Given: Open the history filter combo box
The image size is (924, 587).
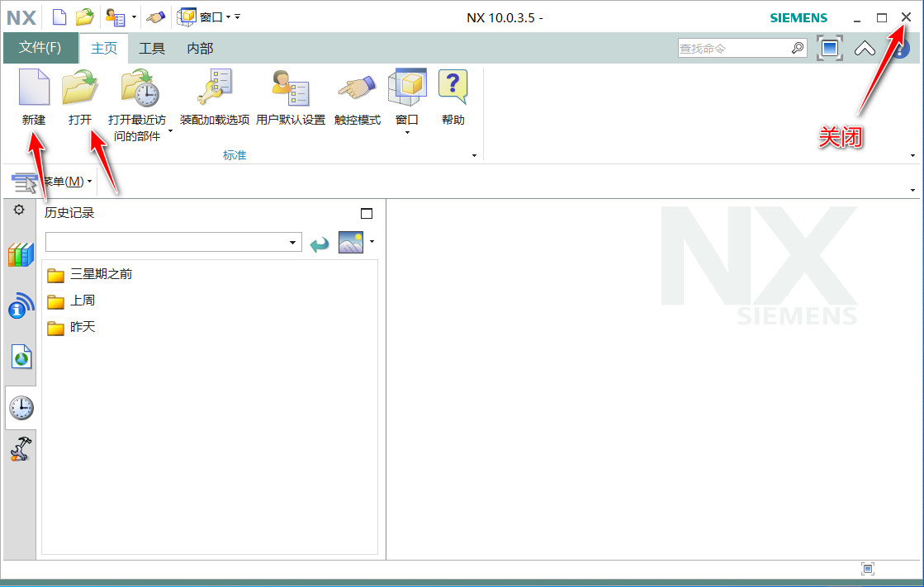Looking at the screenshot, I should click(x=173, y=242).
